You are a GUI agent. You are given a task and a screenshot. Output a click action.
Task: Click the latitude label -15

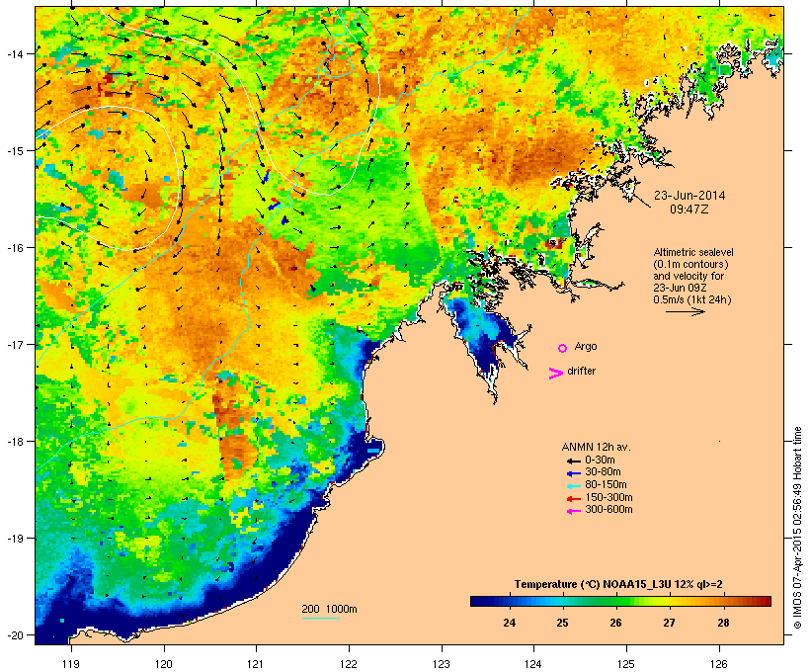[x=16, y=151]
